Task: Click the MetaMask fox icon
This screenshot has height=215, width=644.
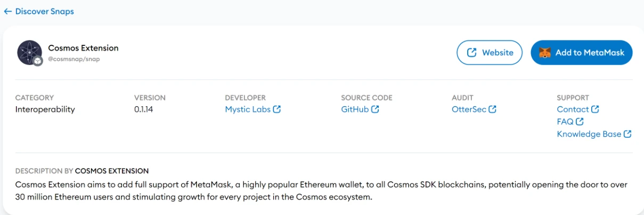Action: coord(545,53)
